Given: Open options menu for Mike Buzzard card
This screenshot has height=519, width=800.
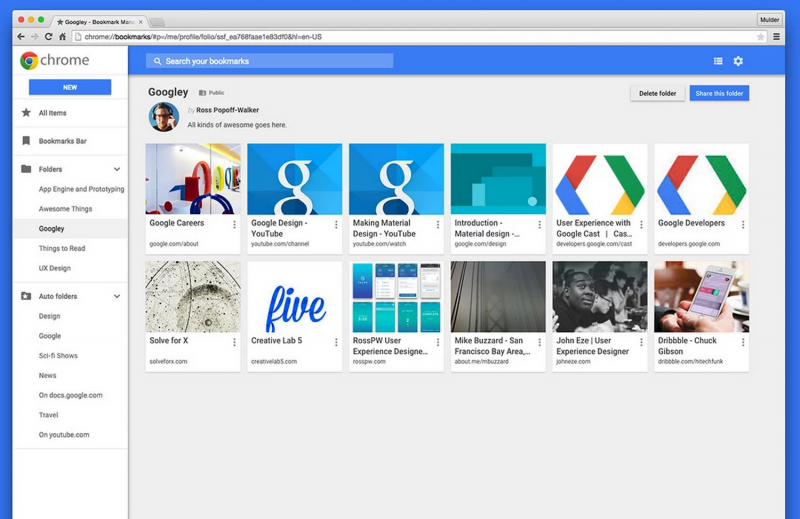Looking at the screenshot, I should 539,342.
